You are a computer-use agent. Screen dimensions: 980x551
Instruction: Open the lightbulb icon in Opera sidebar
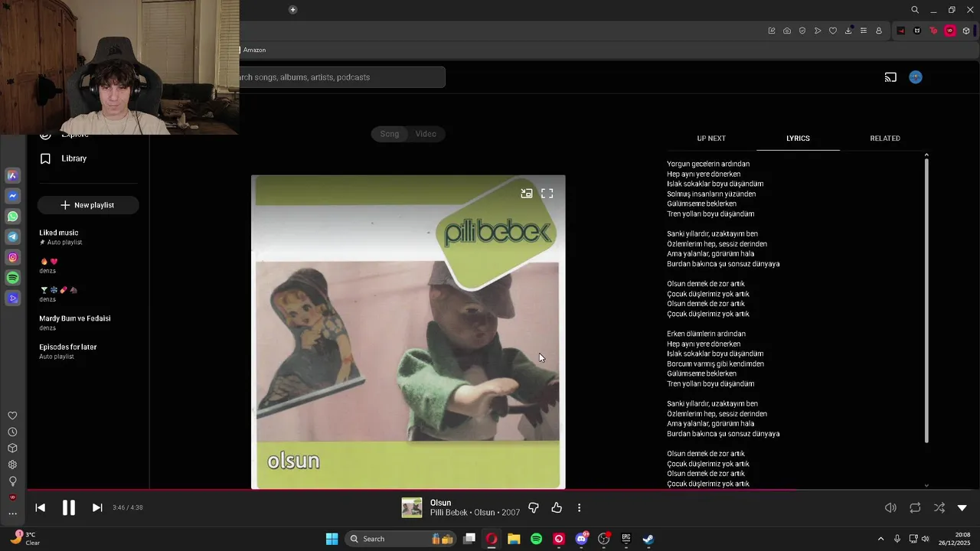coord(12,481)
